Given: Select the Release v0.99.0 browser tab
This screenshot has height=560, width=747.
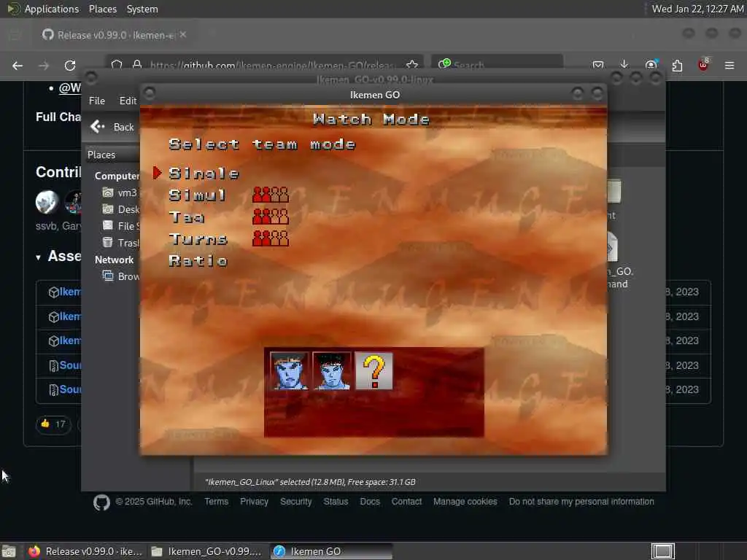Looking at the screenshot, I should (x=115, y=35).
